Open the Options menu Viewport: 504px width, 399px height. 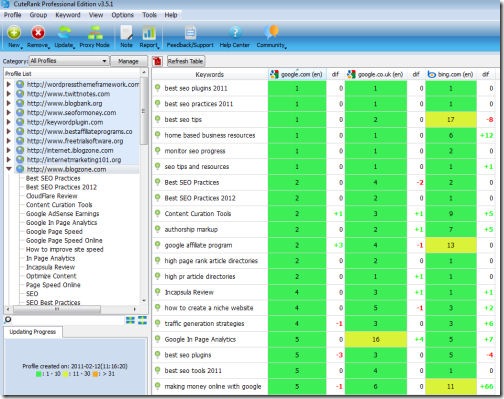click(x=122, y=15)
